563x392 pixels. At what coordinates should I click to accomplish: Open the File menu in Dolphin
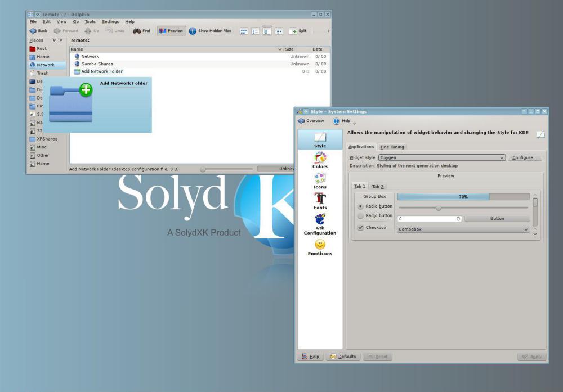click(x=33, y=21)
